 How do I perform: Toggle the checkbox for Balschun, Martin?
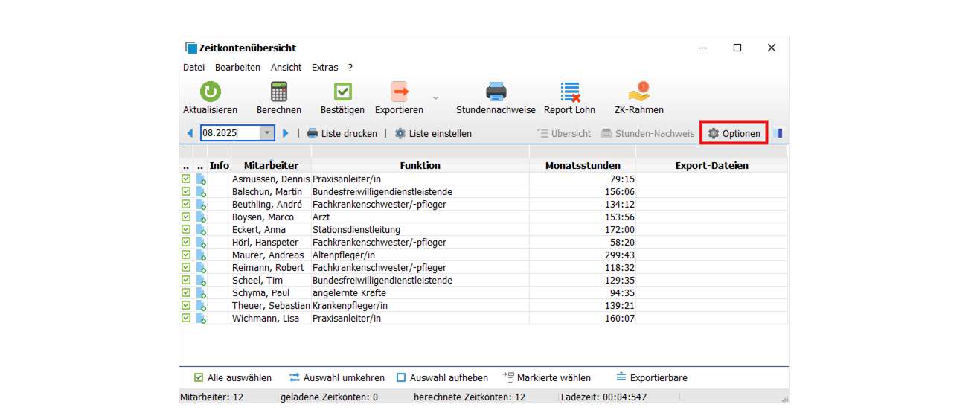click(186, 192)
